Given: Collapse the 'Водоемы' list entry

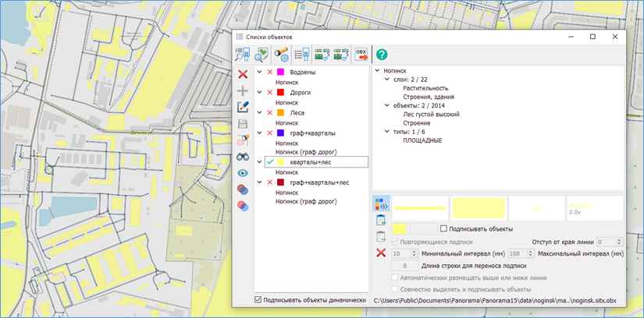Looking at the screenshot, I should 260,72.
